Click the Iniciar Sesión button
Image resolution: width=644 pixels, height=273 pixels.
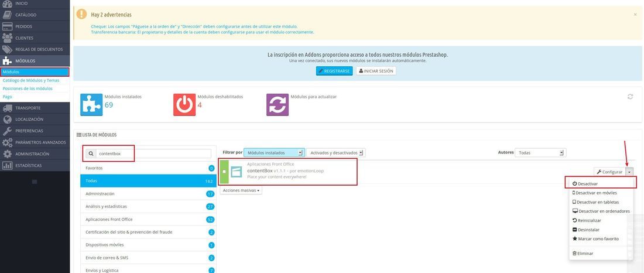pyautogui.click(x=376, y=71)
